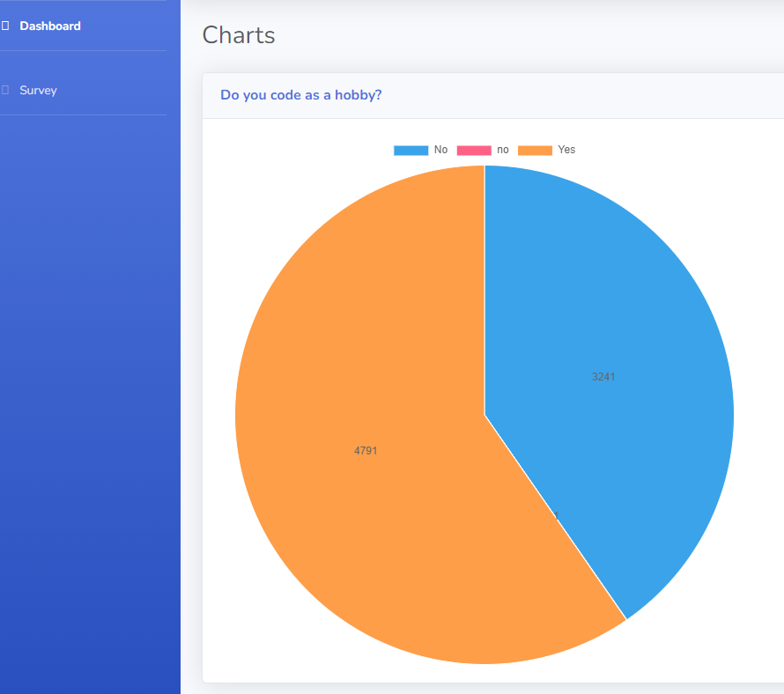Click the divider line below Survey in sidebar
The height and width of the screenshot is (694, 784).
click(x=83, y=114)
